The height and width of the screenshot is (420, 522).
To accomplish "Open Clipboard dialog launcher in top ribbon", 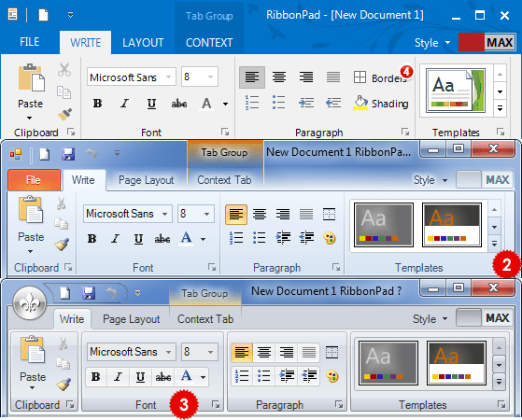I will (71, 133).
